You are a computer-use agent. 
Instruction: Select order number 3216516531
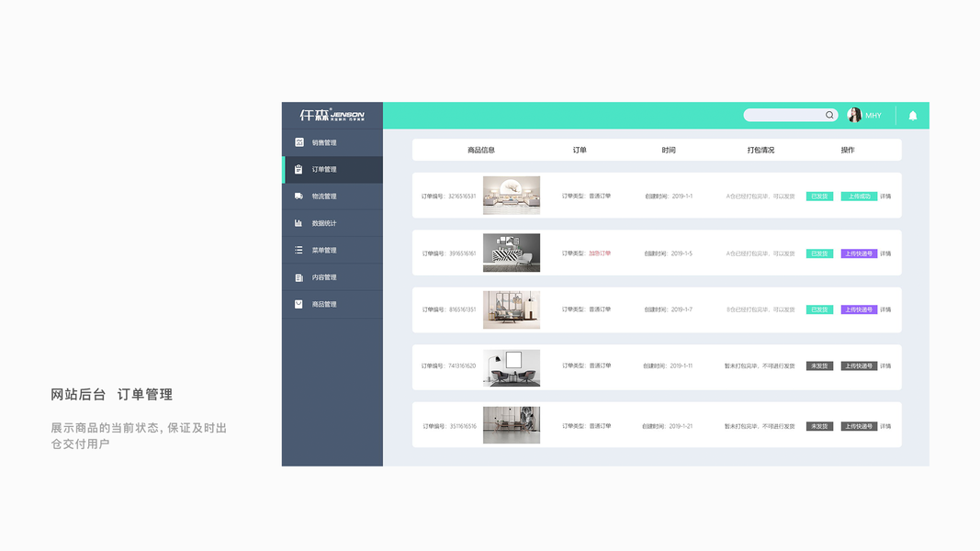pyautogui.click(x=462, y=197)
